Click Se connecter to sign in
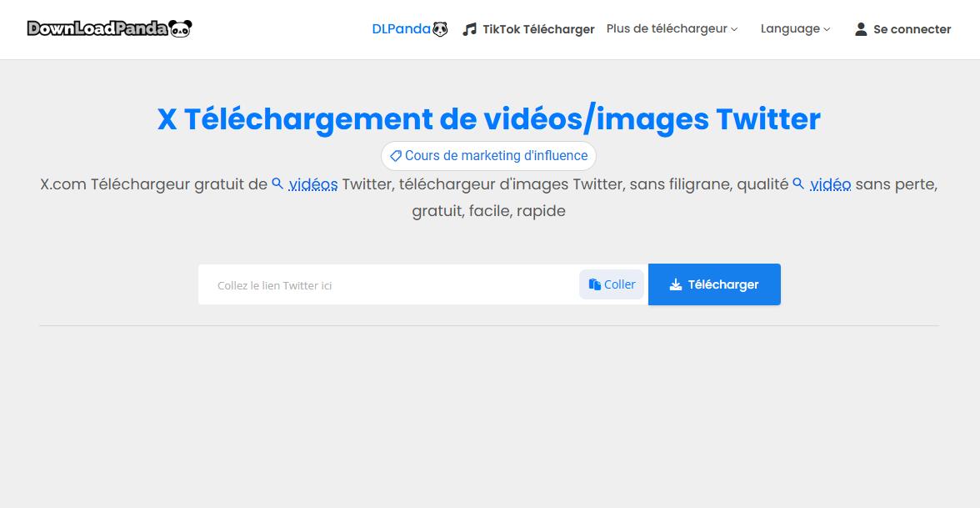980x508 pixels. (x=902, y=29)
